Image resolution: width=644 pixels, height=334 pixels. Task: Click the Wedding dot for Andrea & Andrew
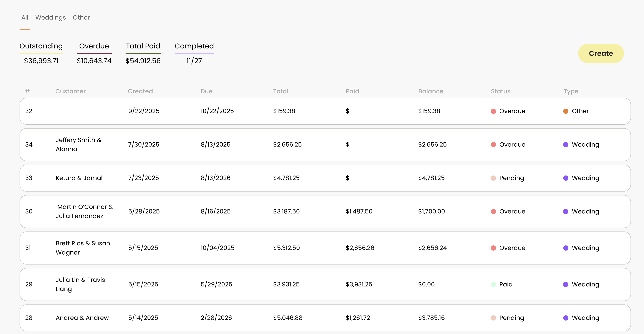point(566,318)
